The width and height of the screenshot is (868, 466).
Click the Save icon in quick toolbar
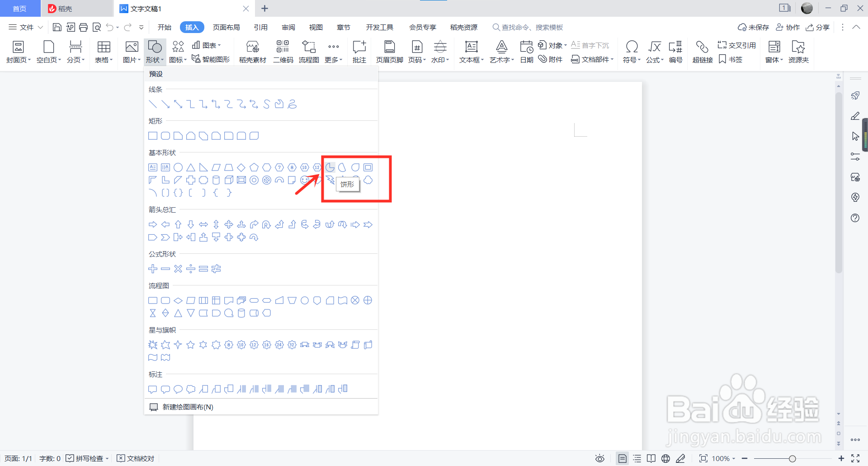coord(57,28)
